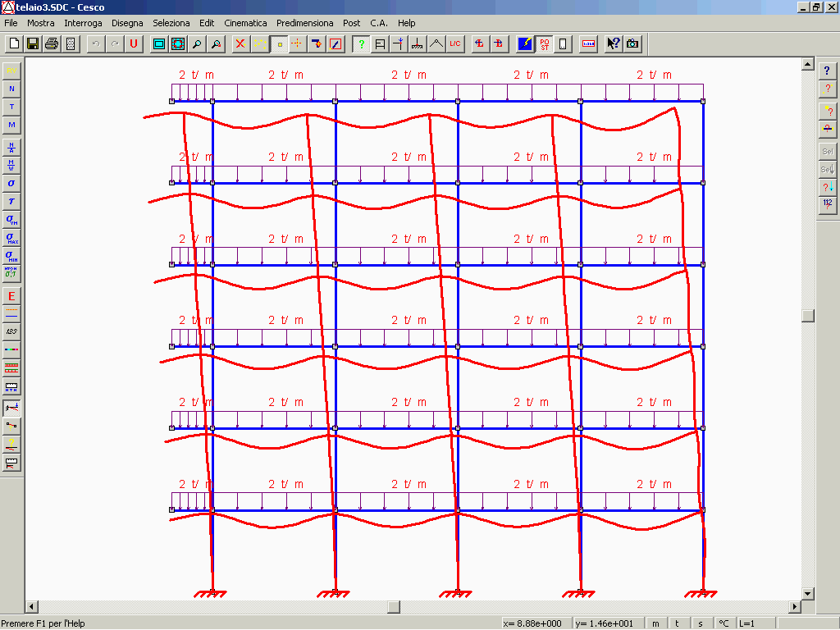Viewport: 840px width, 630px height.
Task: Save the model with the floppy disk icon
Action: point(33,43)
